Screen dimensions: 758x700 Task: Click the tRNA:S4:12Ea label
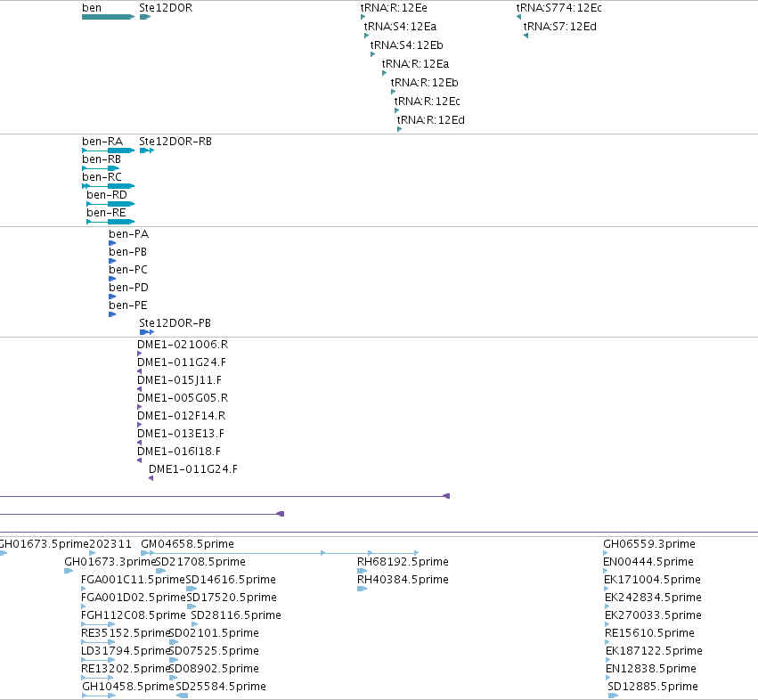pos(400,27)
